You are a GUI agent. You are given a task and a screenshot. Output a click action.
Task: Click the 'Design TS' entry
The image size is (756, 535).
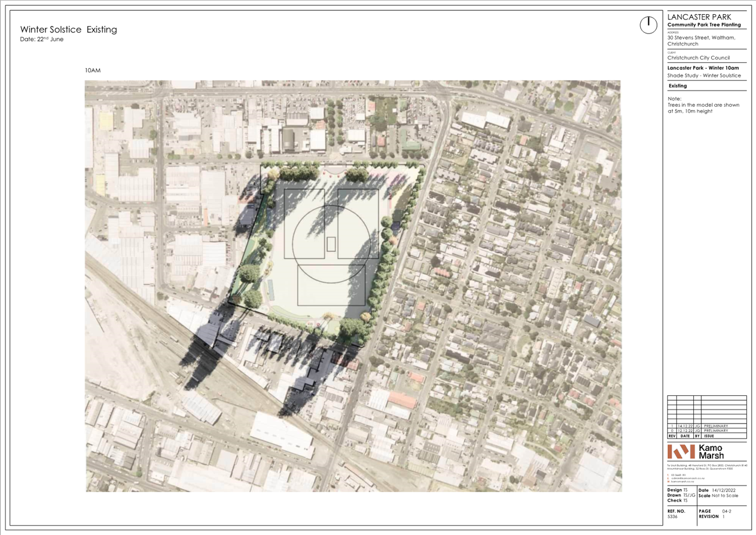click(x=678, y=490)
